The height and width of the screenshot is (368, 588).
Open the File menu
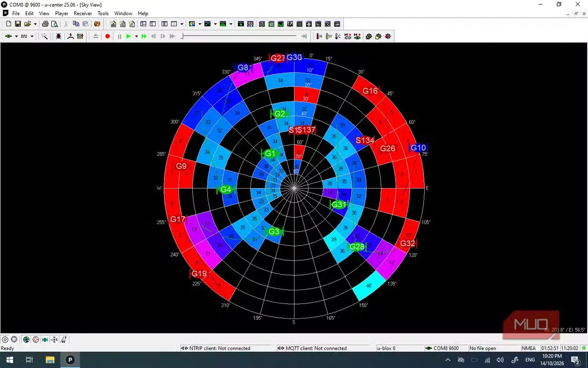tap(16, 14)
